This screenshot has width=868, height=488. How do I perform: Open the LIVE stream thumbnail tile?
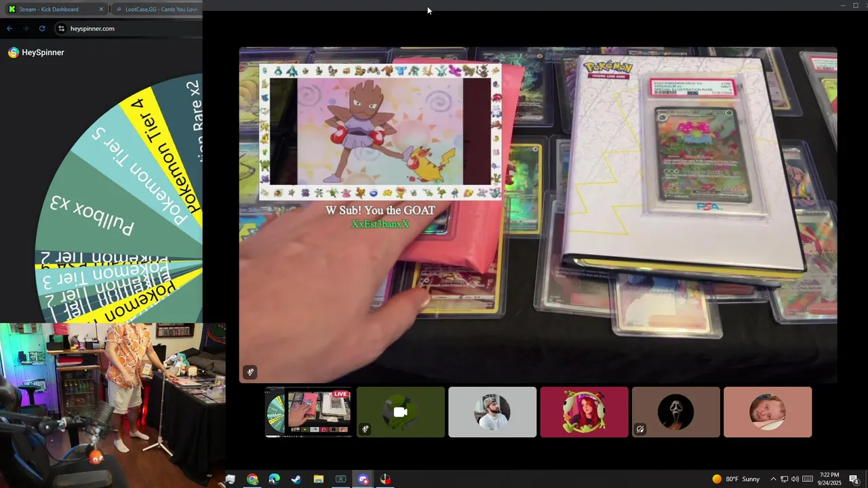pos(309,412)
